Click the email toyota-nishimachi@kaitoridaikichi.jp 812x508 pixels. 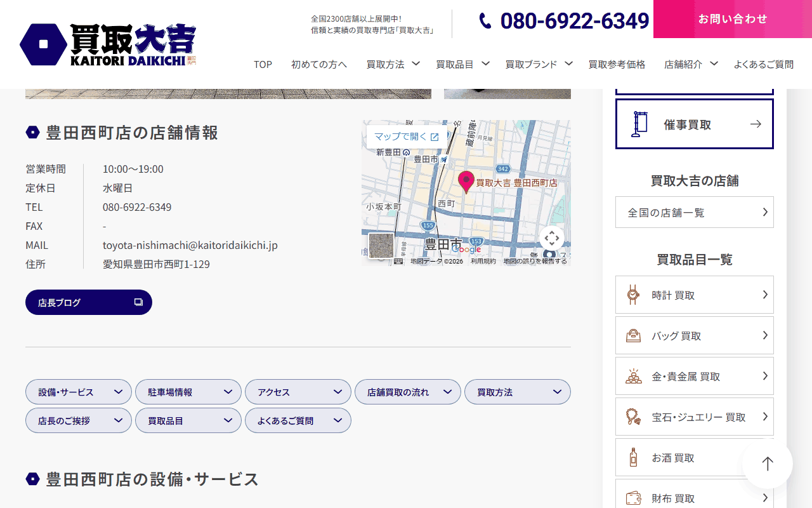tap(190, 245)
